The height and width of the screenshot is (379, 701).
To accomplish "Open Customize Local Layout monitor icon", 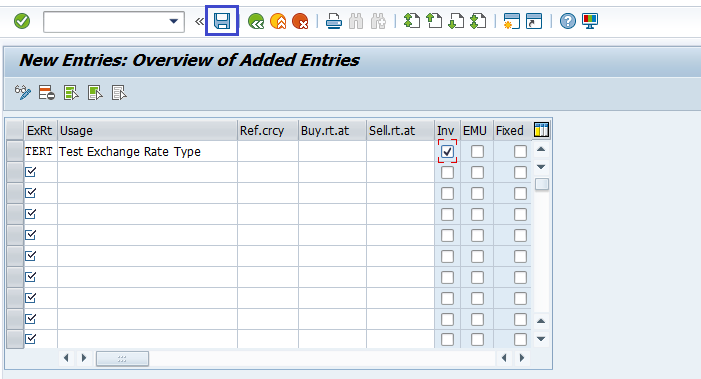I will pos(590,21).
